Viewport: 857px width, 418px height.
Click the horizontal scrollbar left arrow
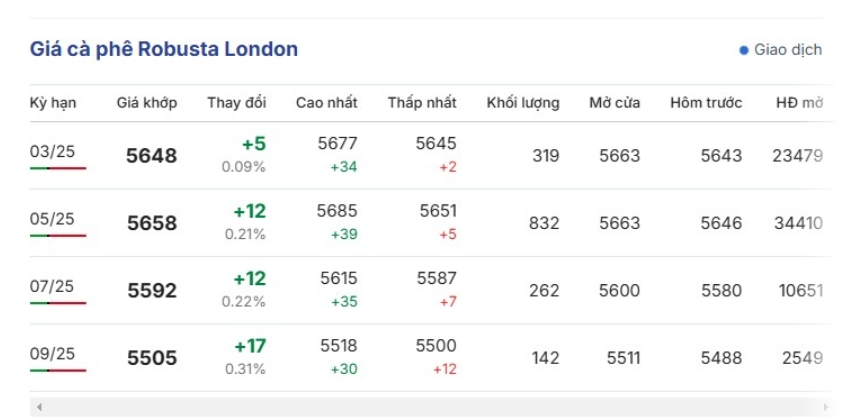[x=38, y=407]
